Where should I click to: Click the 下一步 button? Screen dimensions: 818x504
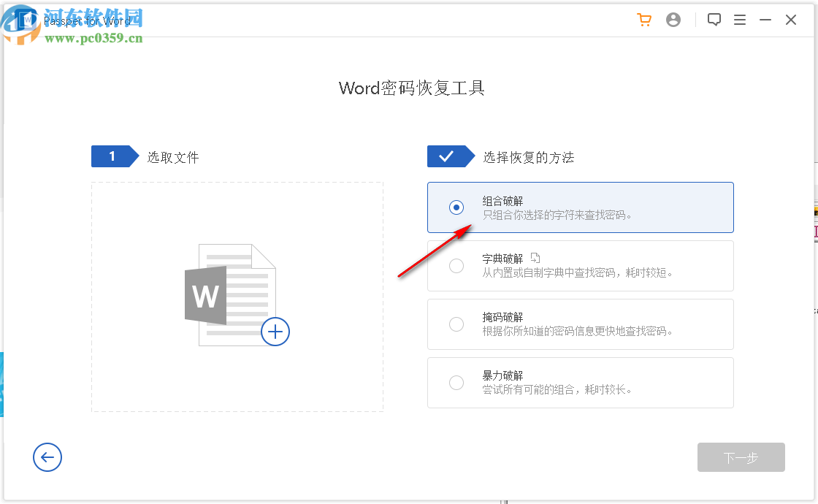coord(741,457)
